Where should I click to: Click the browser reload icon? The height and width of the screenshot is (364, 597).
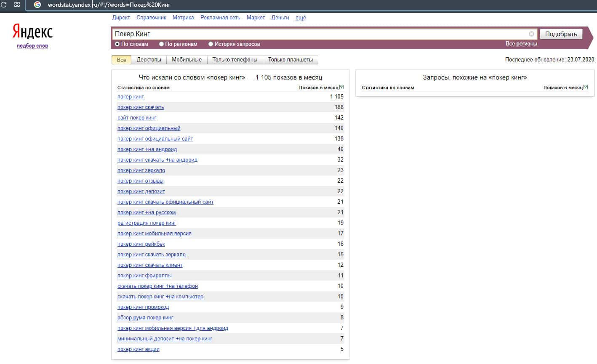coord(4,5)
